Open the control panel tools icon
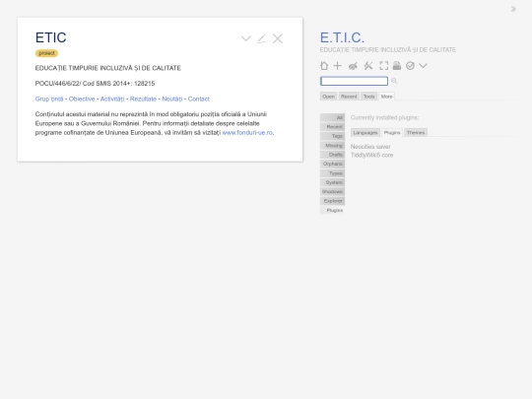This screenshot has height=399, width=532. (368, 65)
